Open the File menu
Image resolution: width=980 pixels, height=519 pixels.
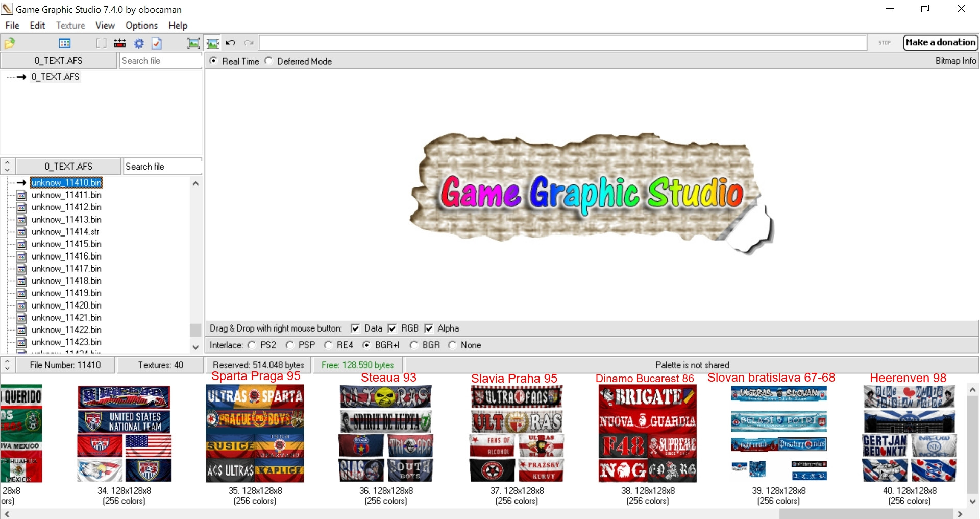(x=12, y=25)
